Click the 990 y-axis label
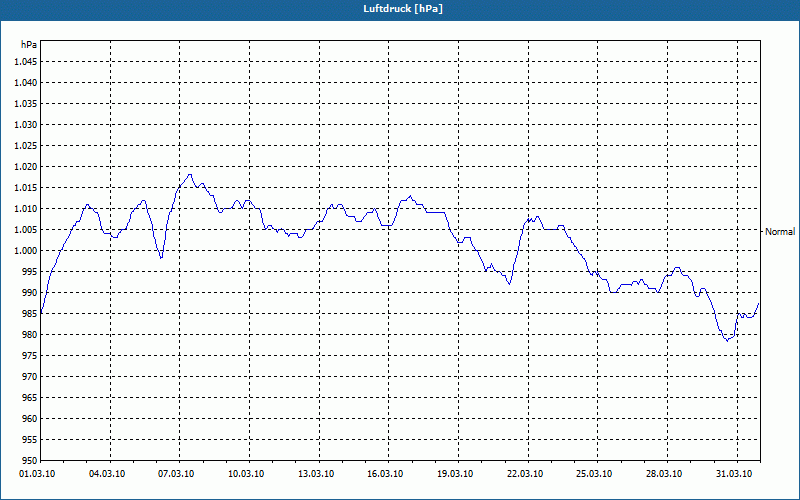 click(x=30, y=293)
